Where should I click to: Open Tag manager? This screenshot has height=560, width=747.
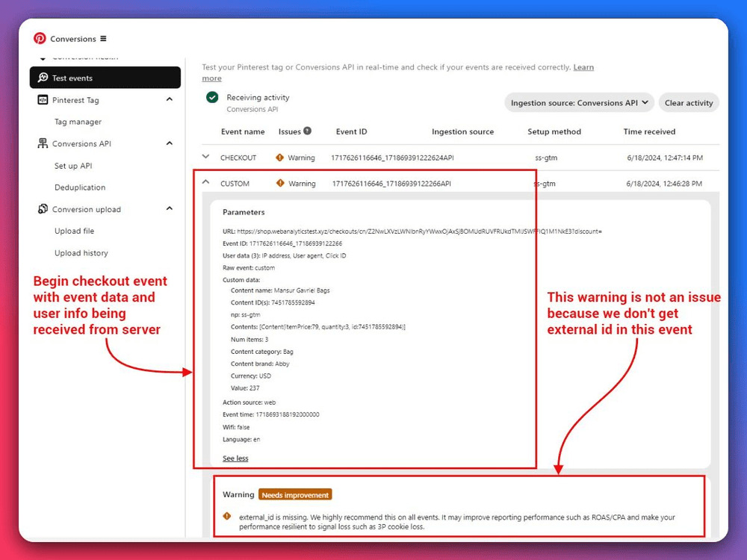78,122
